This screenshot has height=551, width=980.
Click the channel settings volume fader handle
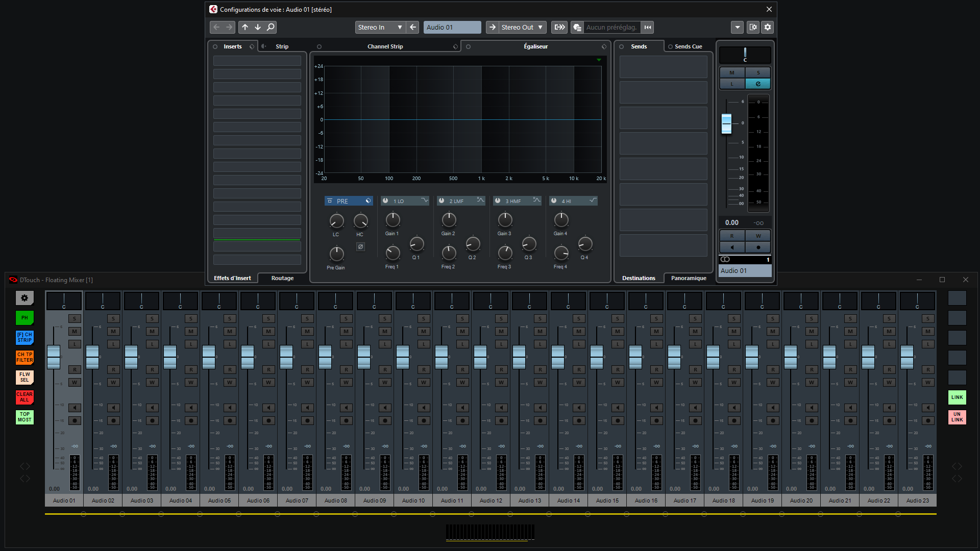(x=726, y=123)
